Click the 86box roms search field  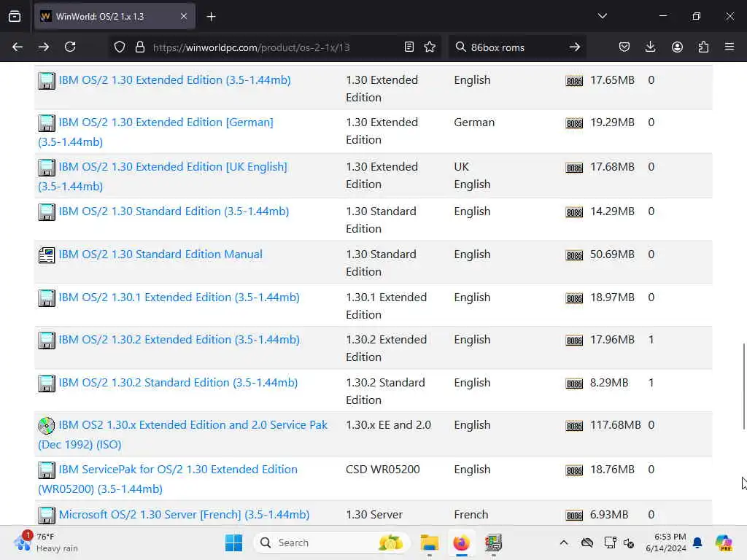[517, 47]
